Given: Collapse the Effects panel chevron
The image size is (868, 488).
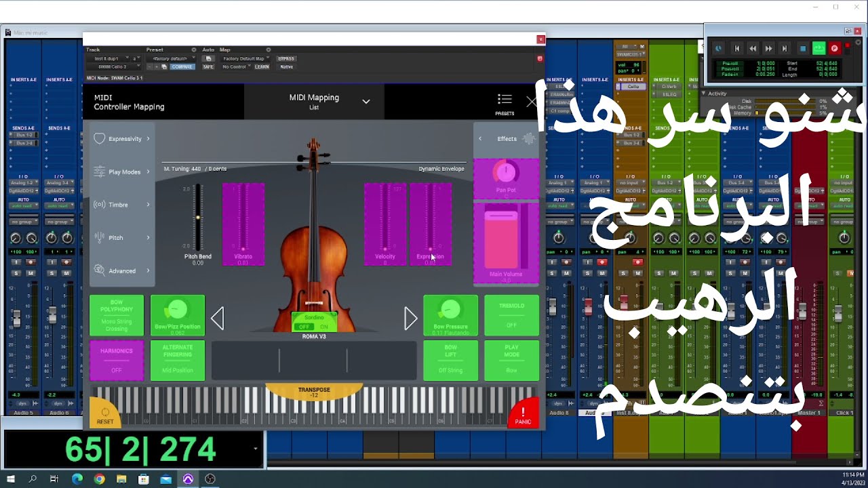Looking at the screenshot, I should 480,138.
